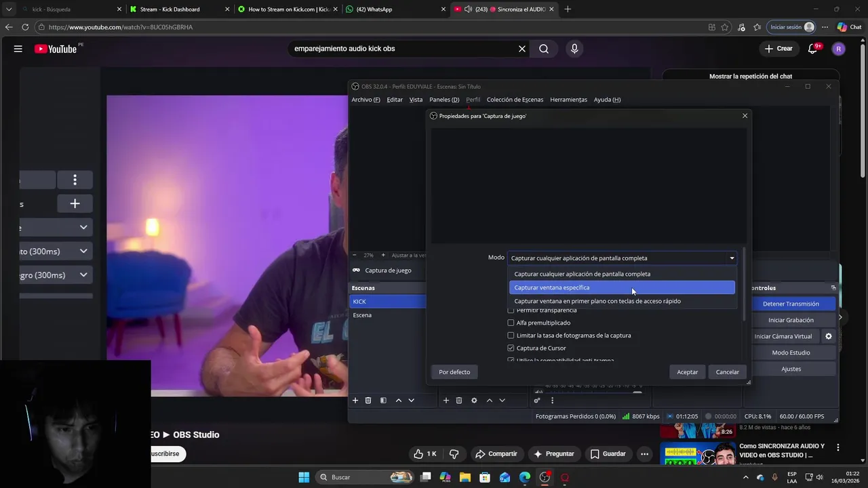Select the KICK scene in Escenas
Screen dimensions: 868x488
[x=387, y=302]
